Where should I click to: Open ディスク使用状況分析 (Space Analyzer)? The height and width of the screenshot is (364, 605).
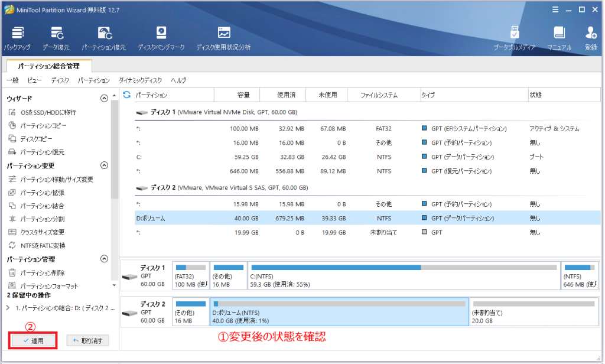pos(223,38)
